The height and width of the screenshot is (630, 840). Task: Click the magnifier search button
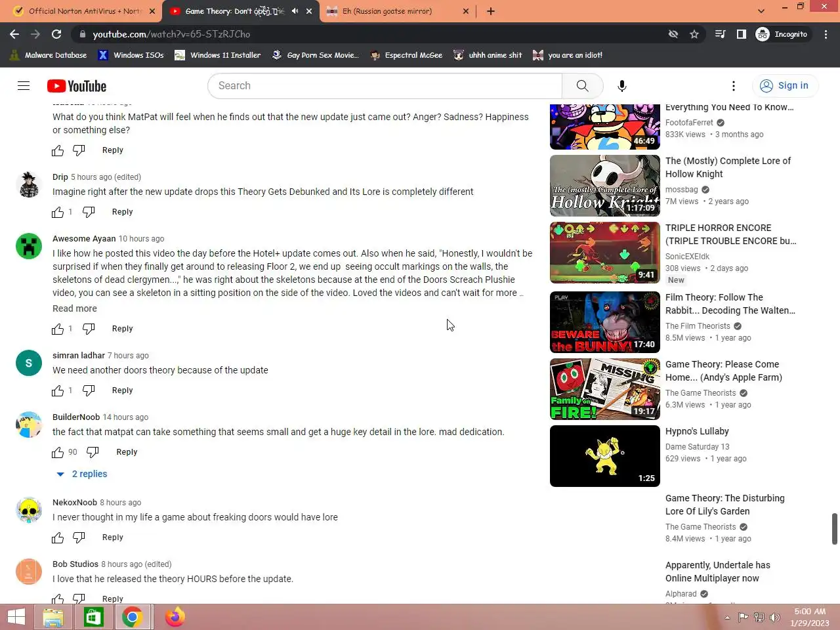pyautogui.click(x=582, y=86)
